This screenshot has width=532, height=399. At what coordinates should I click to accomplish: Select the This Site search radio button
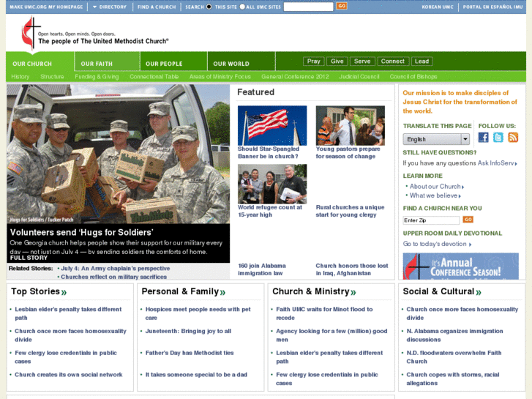pyautogui.click(x=209, y=7)
